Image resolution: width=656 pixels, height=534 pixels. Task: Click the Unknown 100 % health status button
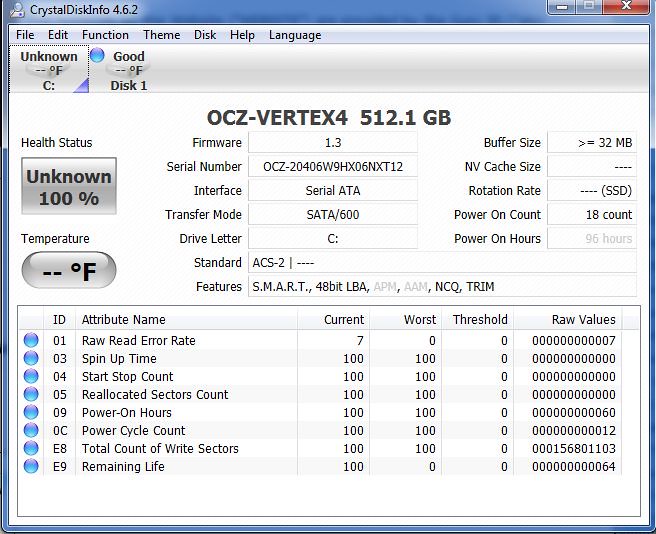coord(69,186)
